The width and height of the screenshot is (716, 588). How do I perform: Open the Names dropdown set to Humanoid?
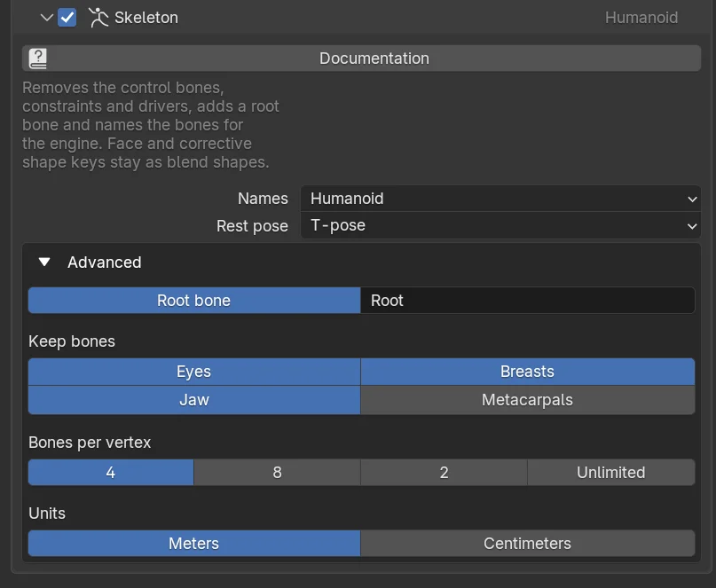500,199
